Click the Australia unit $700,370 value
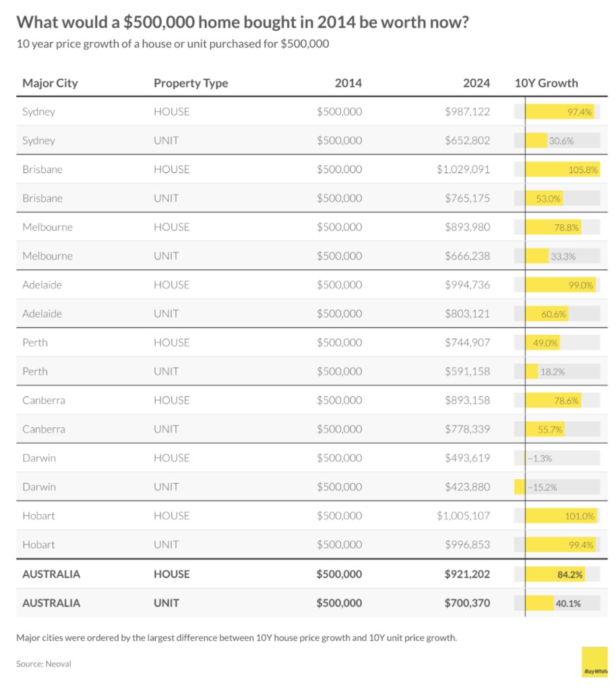616x690 pixels. pos(467,603)
